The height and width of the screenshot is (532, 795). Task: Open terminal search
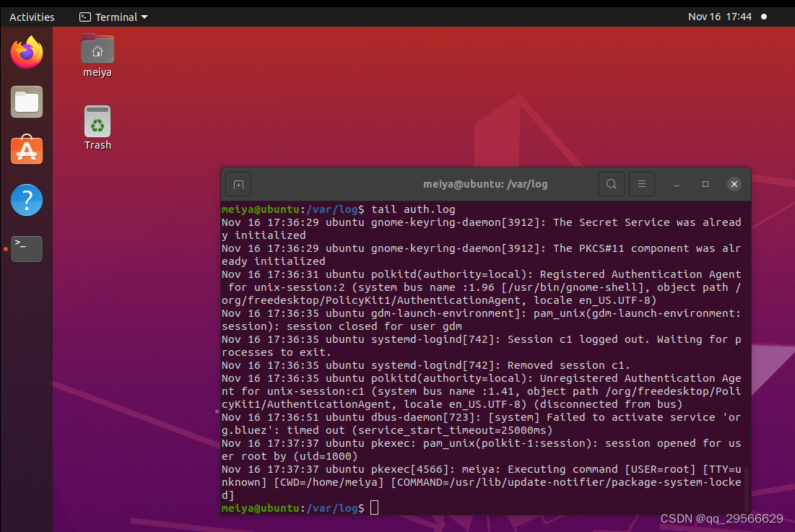612,184
